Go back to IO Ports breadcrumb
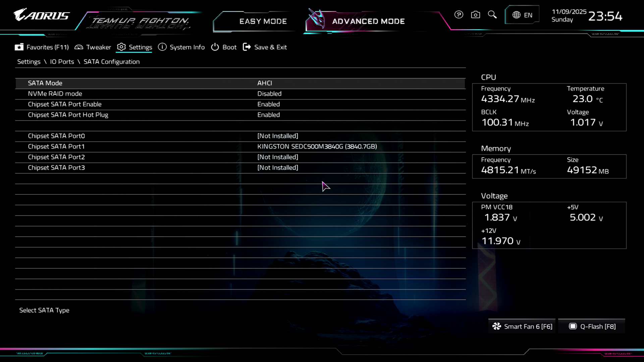The image size is (644, 362). click(x=62, y=62)
